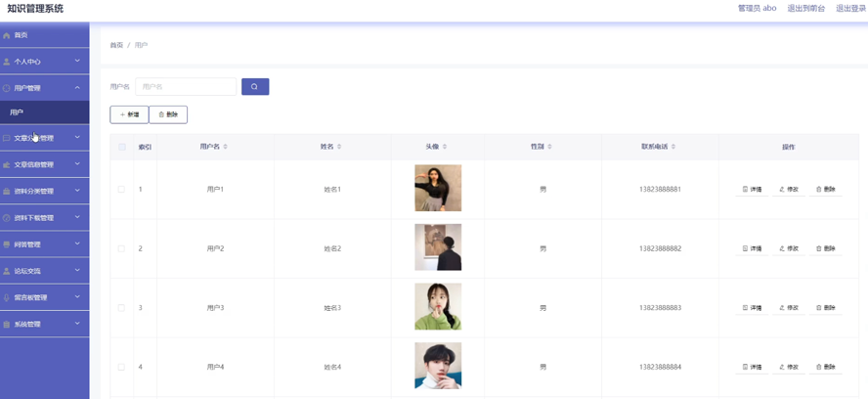868x399 pixels.
Task: Sort the table by 用户名 column arrows
Action: click(x=225, y=147)
